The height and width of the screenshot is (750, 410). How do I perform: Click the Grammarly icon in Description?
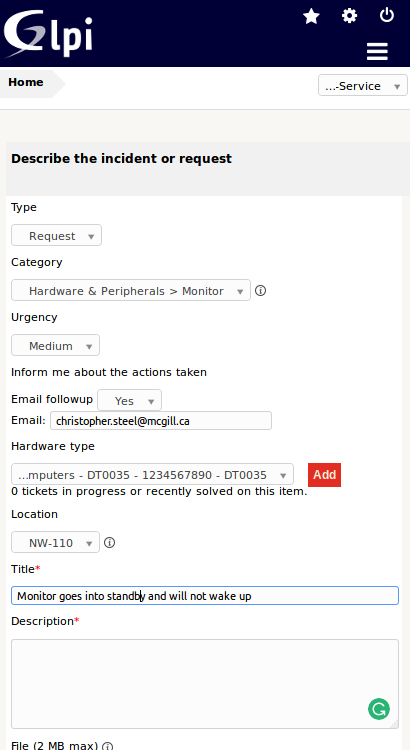pos(379,709)
